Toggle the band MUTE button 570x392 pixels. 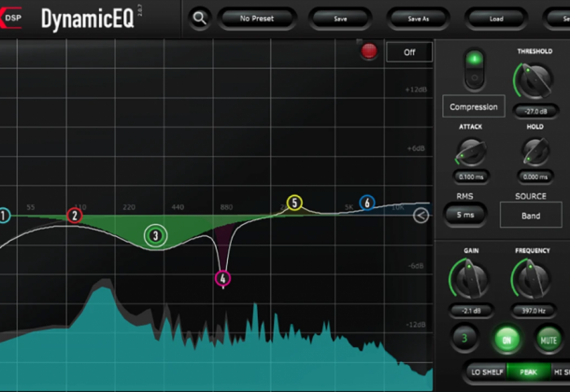(549, 340)
